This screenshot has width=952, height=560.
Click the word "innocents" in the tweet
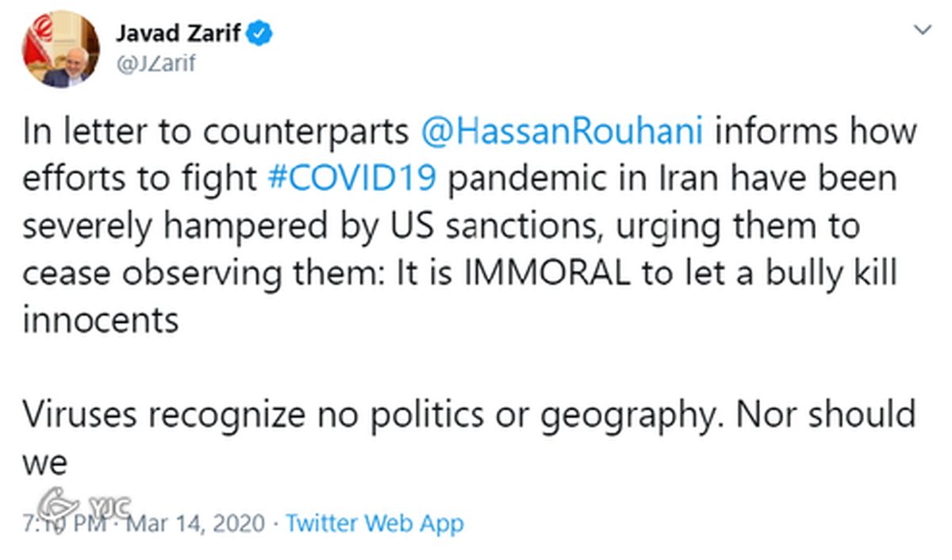pos(100,321)
